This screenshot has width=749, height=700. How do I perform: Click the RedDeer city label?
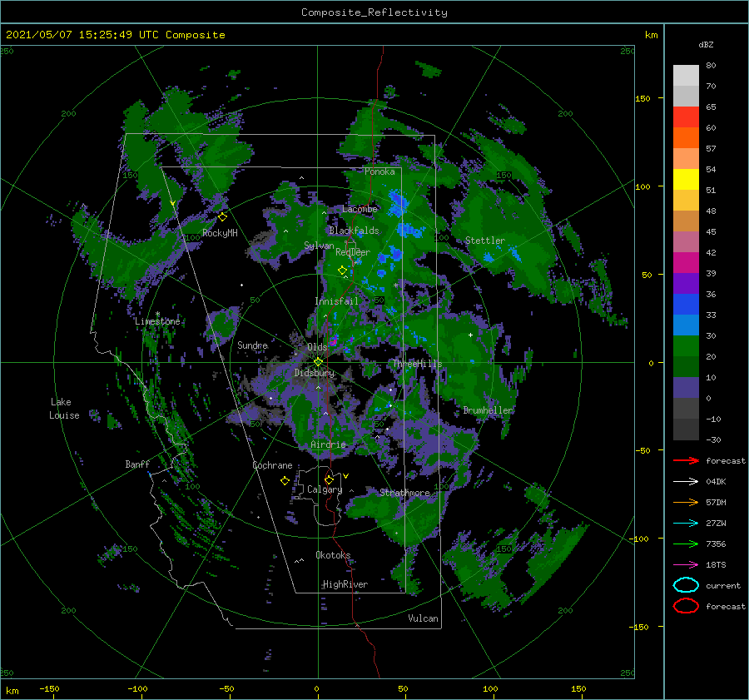(x=353, y=252)
